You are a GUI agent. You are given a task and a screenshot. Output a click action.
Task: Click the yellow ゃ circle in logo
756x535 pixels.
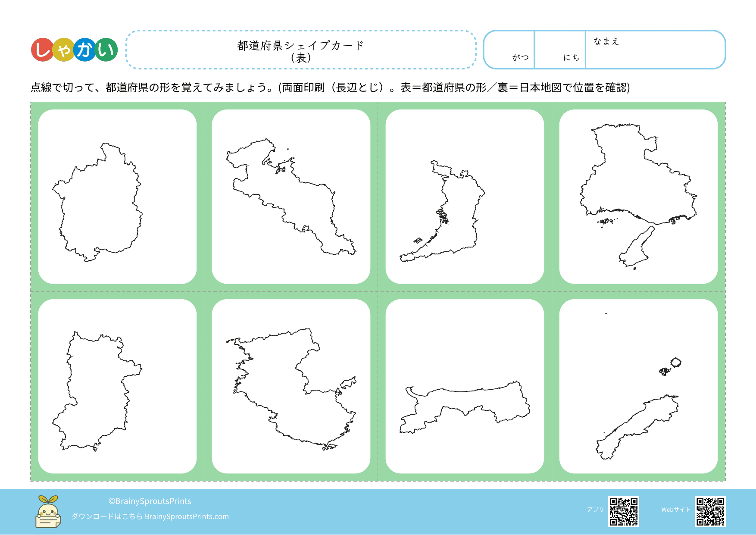click(63, 50)
